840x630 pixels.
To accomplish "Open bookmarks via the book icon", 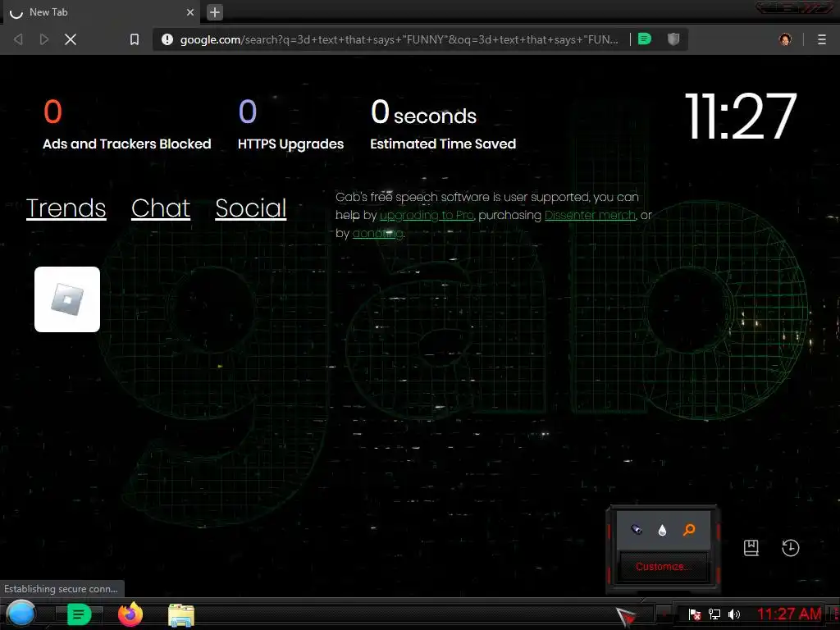I will (751, 547).
